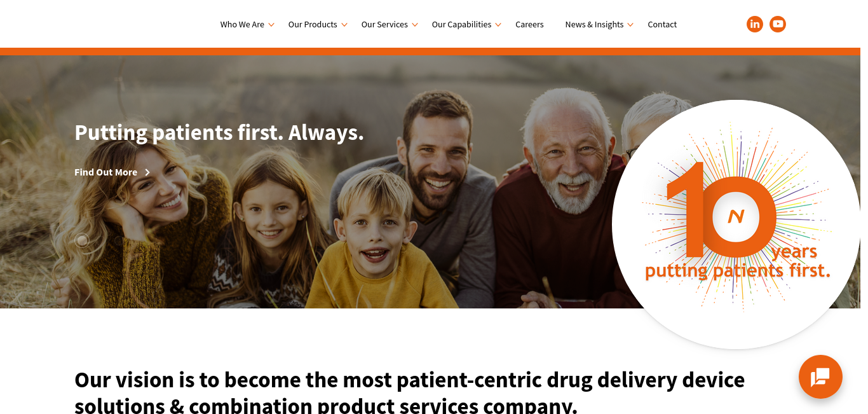
Task: Click the 10 years anniversary badge
Action: tap(736, 224)
